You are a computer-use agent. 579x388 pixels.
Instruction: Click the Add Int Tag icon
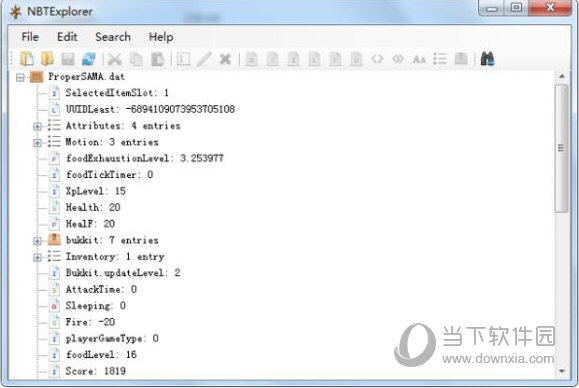(294, 59)
